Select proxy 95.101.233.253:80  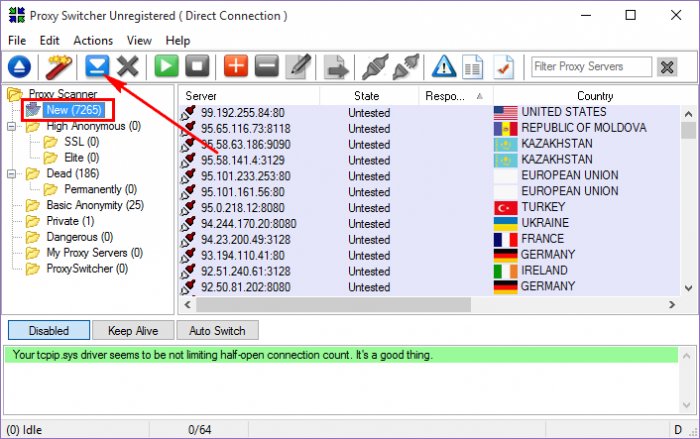click(245, 176)
